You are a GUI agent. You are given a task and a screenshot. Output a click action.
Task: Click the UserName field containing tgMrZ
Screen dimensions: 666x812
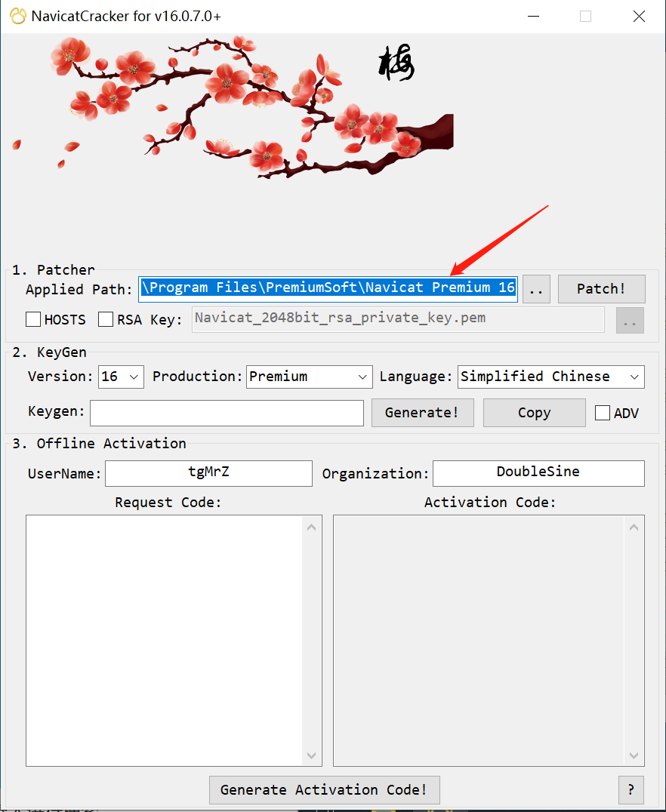(x=208, y=473)
